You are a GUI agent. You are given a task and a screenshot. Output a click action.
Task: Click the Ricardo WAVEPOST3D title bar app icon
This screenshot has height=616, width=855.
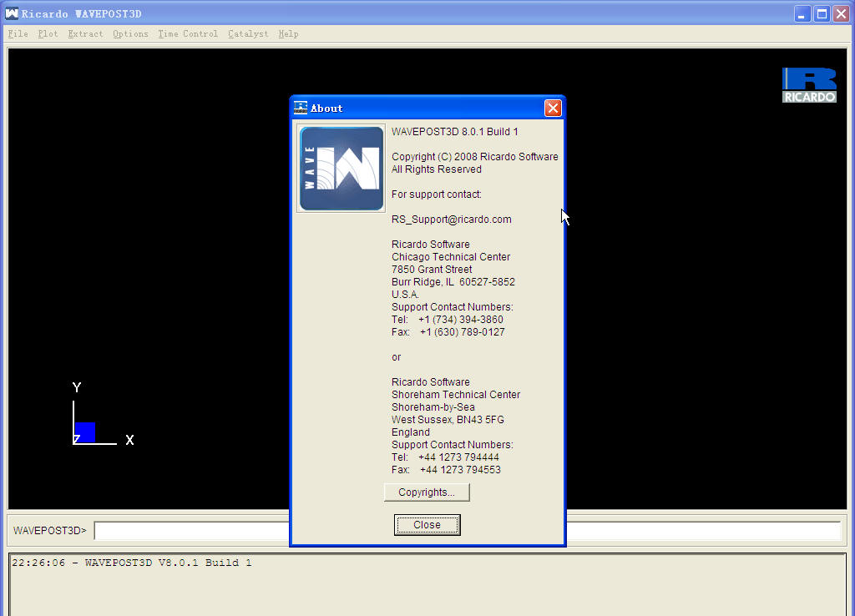point(12,13)
